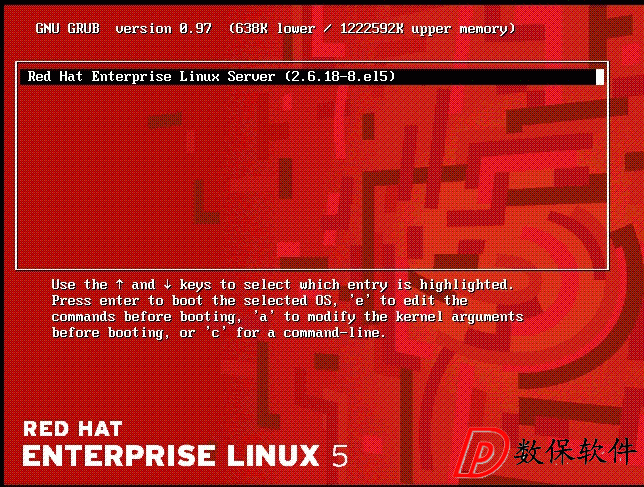Click the down arrow symbol in instructions
Image resolution: width=644 pixels, height=487 pixels.
[x=167, y=284]
